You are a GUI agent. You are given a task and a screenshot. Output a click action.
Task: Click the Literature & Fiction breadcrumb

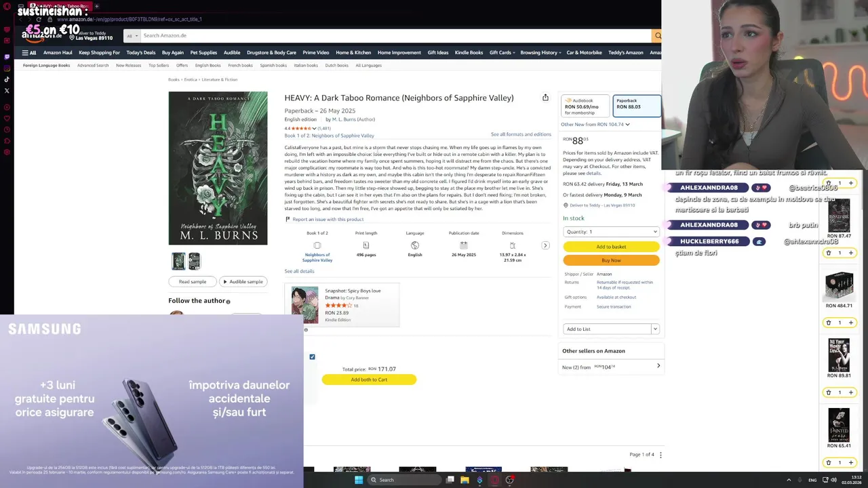[x=220, y=79]
